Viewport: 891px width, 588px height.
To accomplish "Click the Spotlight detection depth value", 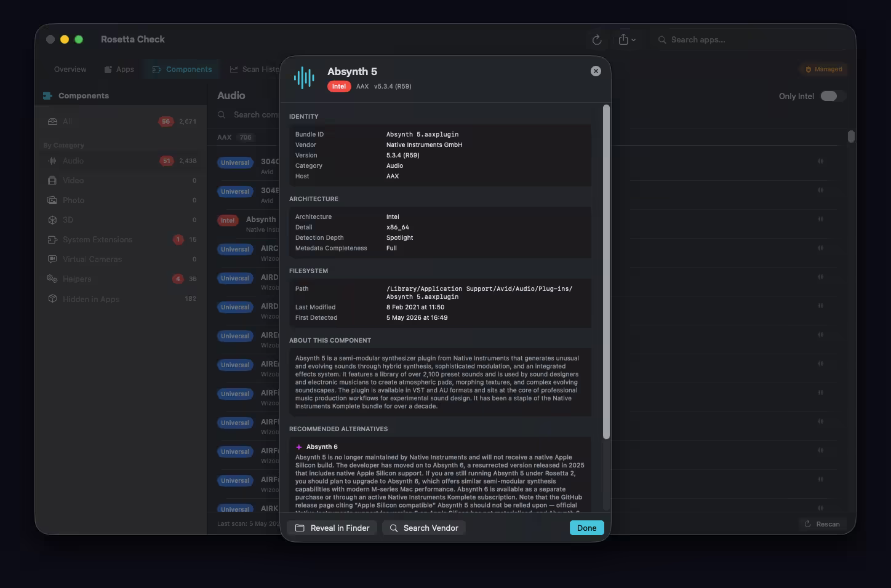I will pos(399,238).
